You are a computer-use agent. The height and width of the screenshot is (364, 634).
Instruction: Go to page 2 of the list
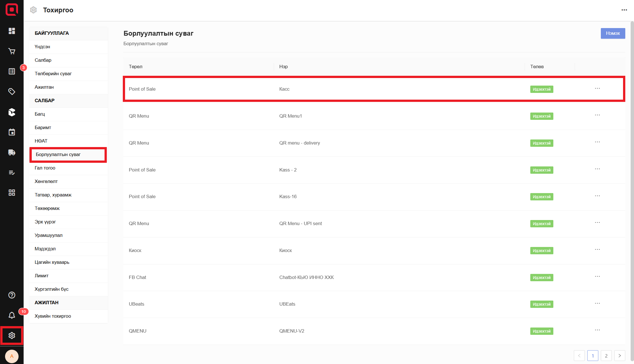coord(606,356)
